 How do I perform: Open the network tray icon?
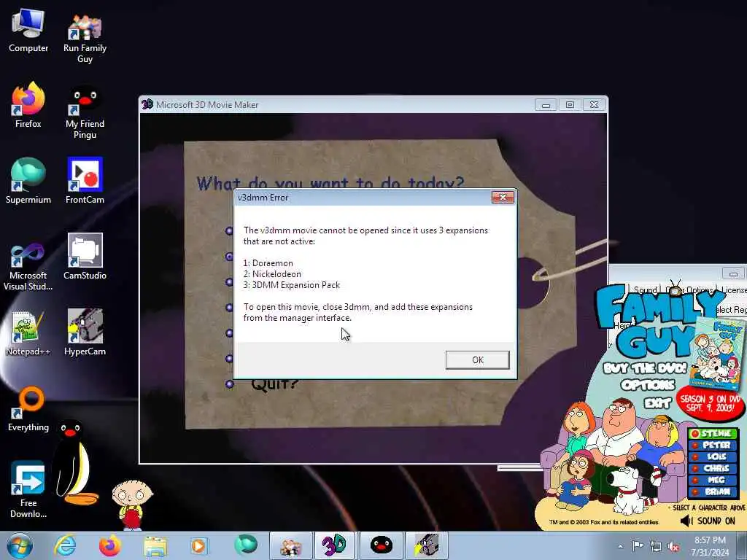pyautogui.click(x=656, y=547)
